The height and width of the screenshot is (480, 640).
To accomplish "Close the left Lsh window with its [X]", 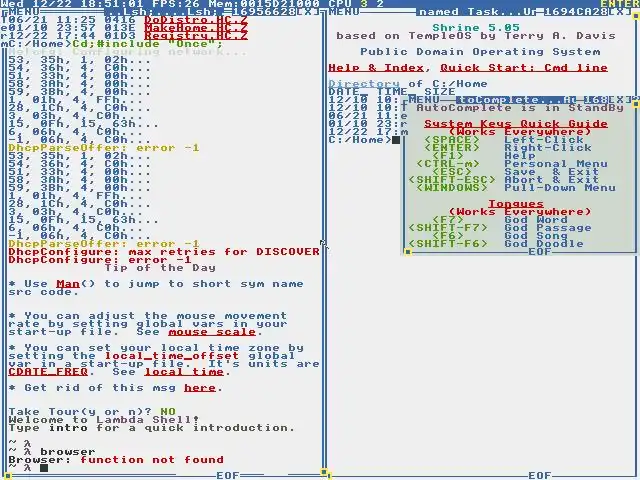I will pyautogui.click(x=308, y=12).
